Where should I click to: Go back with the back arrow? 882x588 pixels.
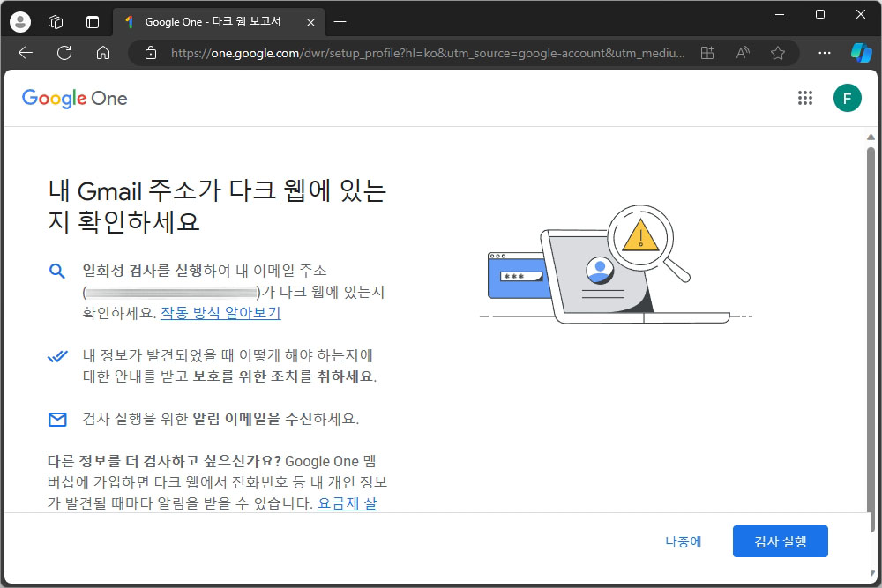click(x=26, y=53)
